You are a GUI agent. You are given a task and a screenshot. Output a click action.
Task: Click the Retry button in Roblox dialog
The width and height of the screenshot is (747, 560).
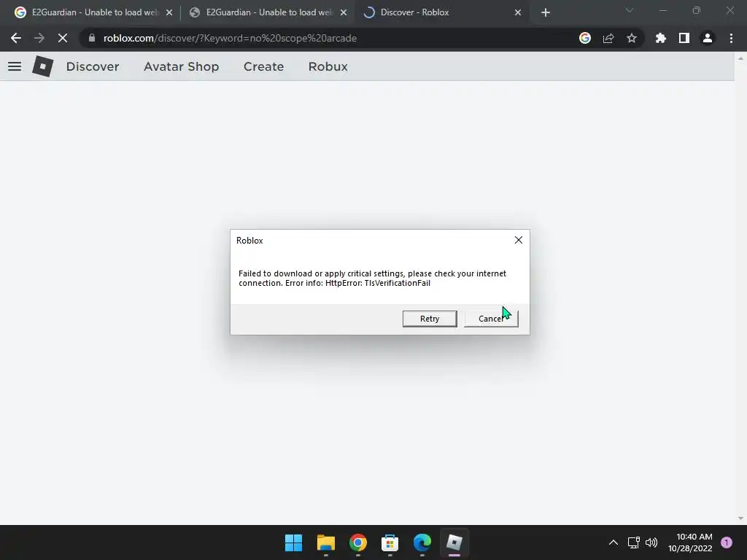[x=429, y=319]
